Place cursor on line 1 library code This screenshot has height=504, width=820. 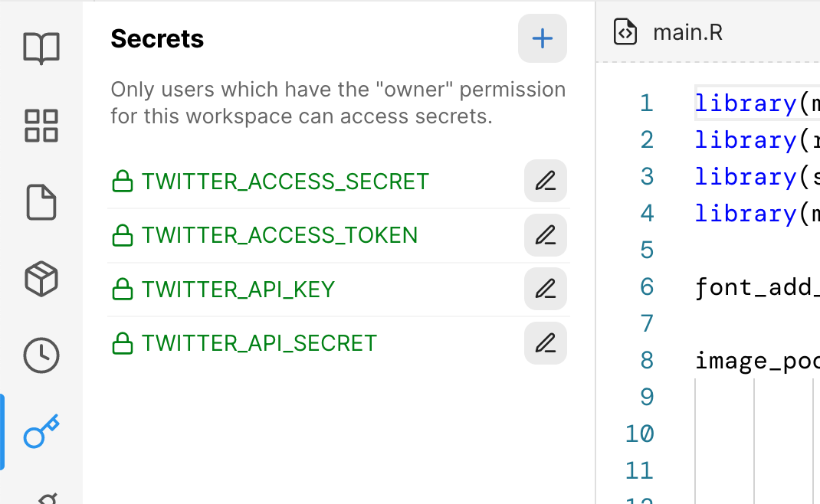pyautogui.click(x=756, y=103)
